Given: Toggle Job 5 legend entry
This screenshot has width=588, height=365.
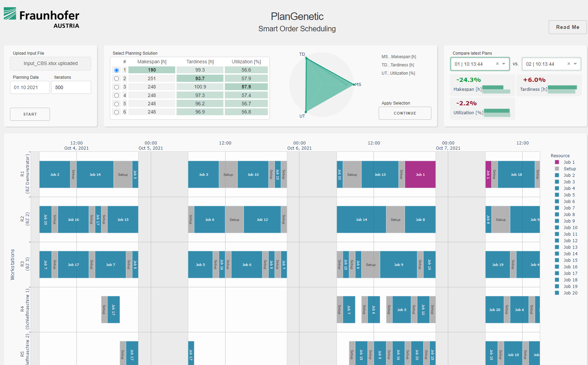Looking at the screenshot, I should click(x=565, y=195).
